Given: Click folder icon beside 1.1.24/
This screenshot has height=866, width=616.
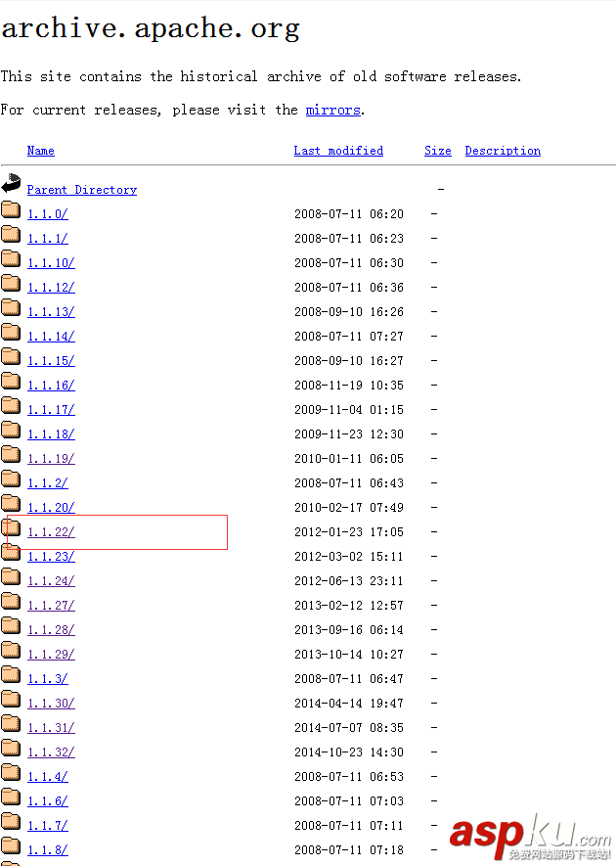Looking at the screenshot, I should click(11, 576).
